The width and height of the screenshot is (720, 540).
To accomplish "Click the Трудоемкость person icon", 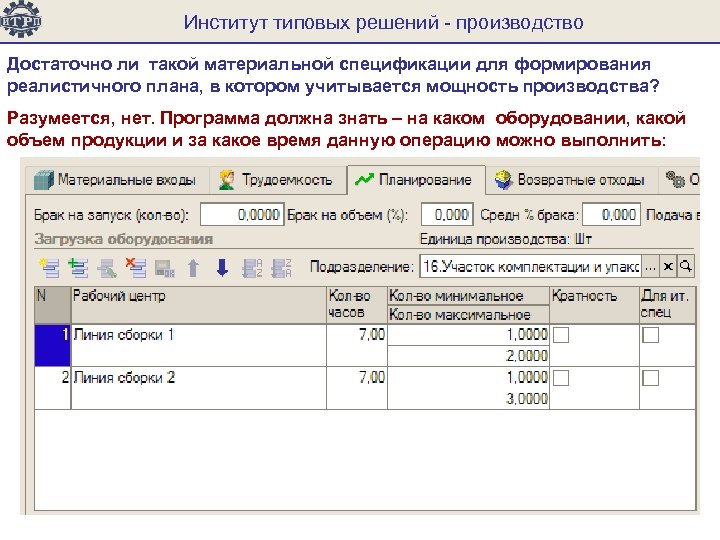I will coord(227,180).
